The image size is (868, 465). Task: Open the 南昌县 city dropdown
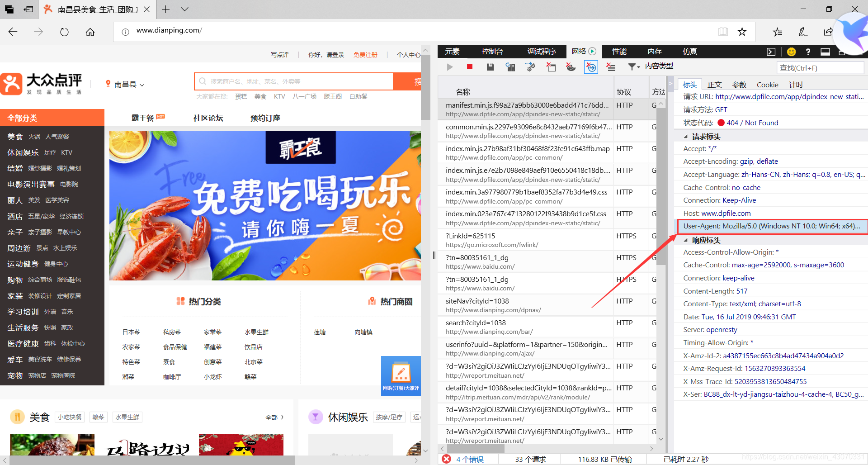[x=125, y=84]
